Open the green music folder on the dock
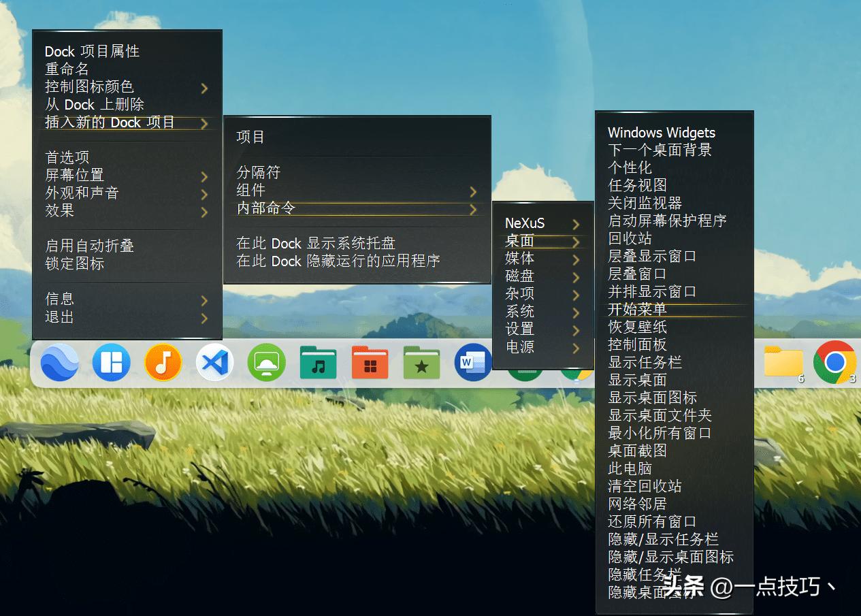The image size is (861, 616). click(318, 363)
